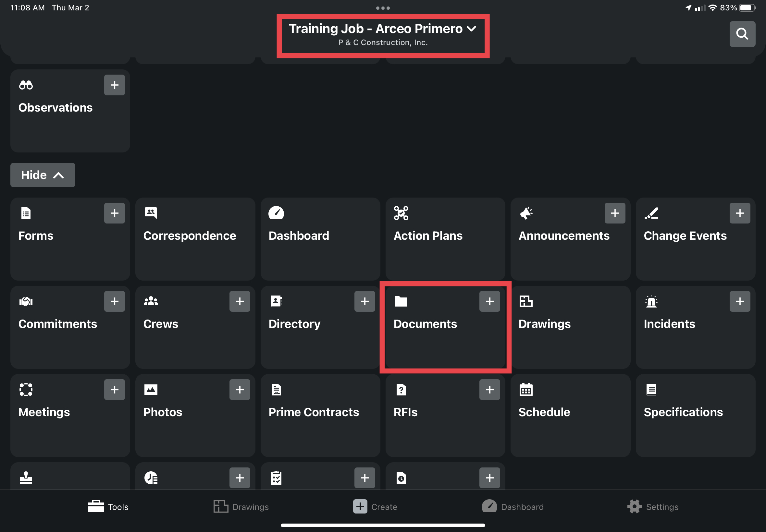This screenshot has width=766, height=532.
Task: Open the Settings bottom tab
Action: pos(652,507)
